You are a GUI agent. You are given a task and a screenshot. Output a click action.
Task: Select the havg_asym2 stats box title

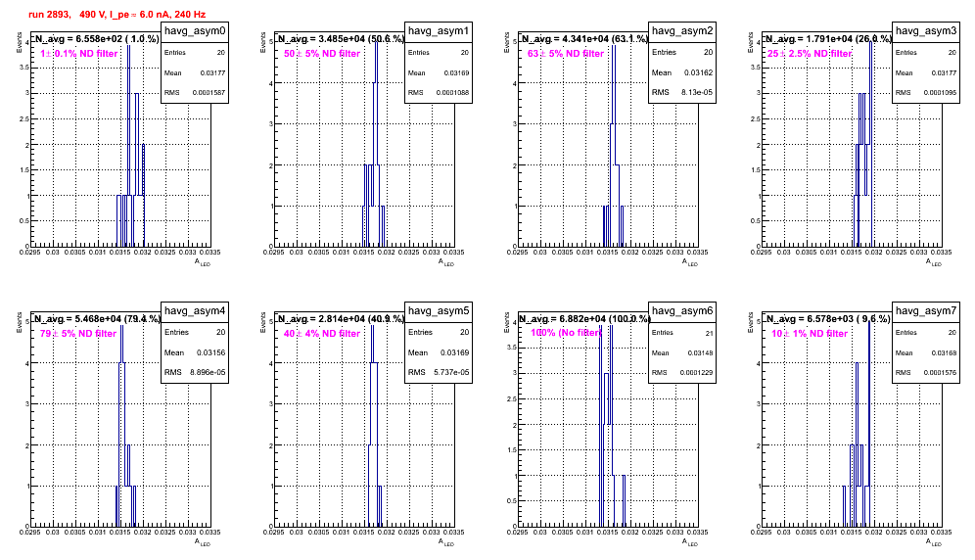click(x=682, y=31)
